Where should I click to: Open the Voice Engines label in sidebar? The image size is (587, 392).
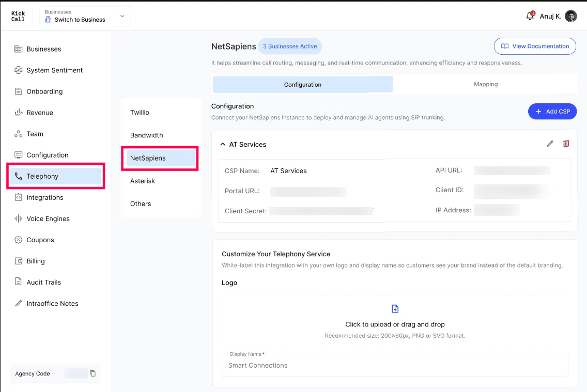(48, 218)
